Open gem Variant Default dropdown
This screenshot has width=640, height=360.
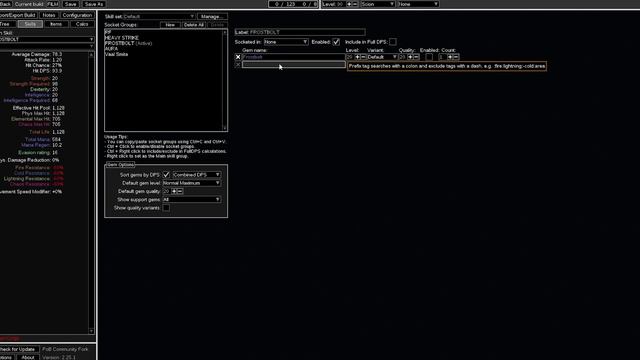point(382,57)
